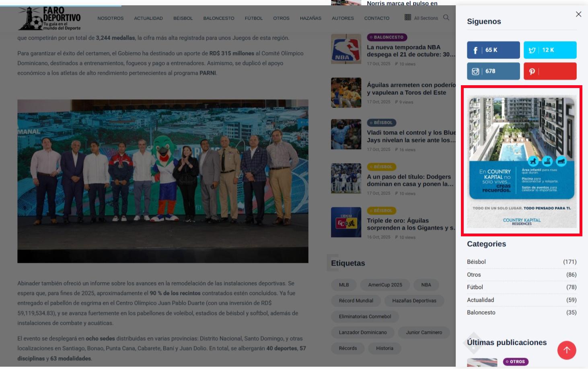
Task: Open the All Sections grid menu
Action: (421, 18)
